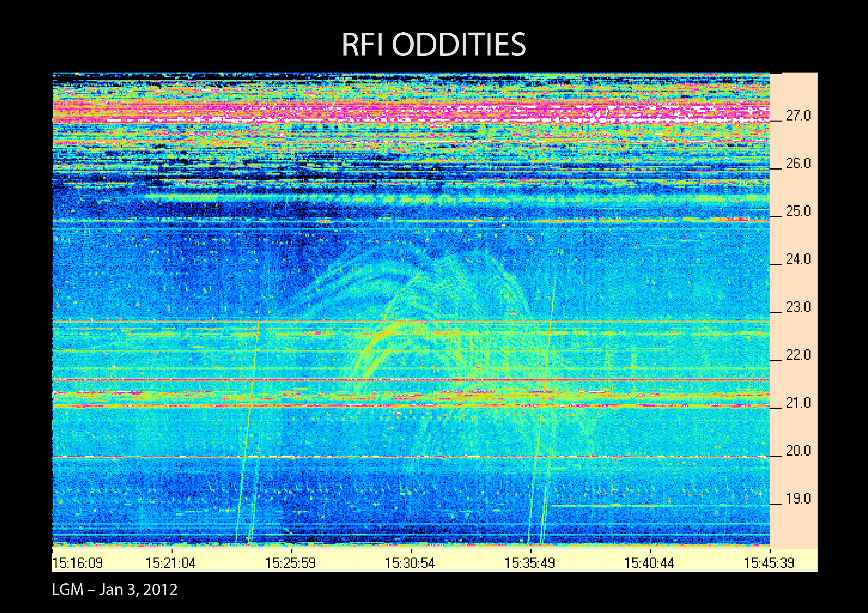Click the 27.0 frequency axis label
This screenshot has height=613, width=868.
pos(798,116)
